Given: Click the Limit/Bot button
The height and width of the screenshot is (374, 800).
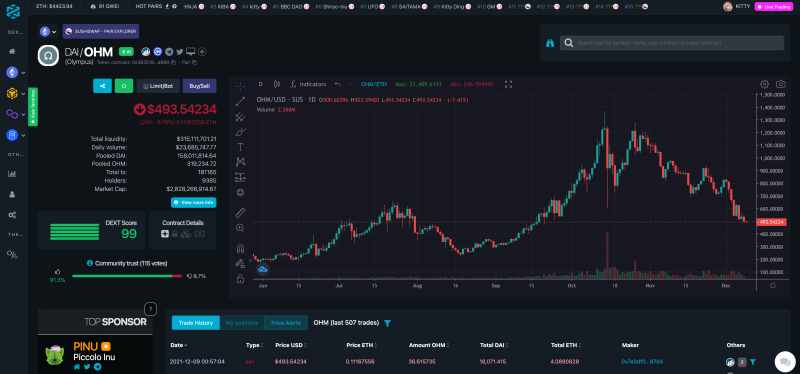Looking at the screenshot, I should pyautogui.click(x=158, y=86).
